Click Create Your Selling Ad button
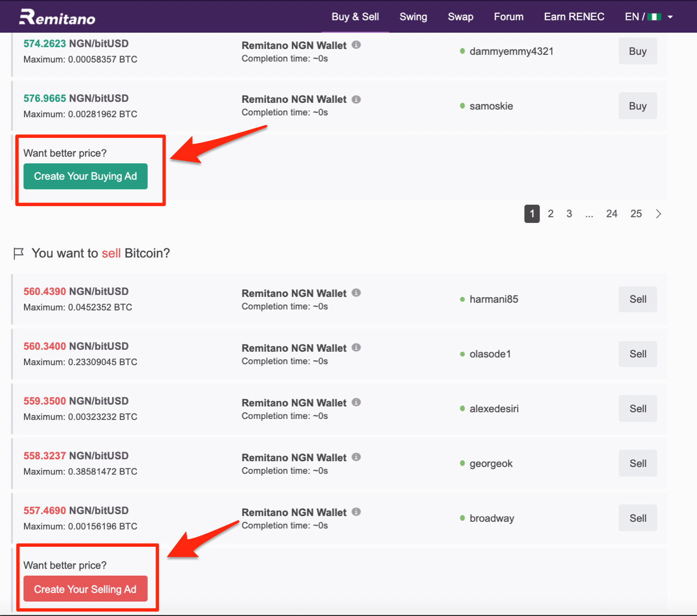Viewport: 697px width, 616px height. point(86,589)
